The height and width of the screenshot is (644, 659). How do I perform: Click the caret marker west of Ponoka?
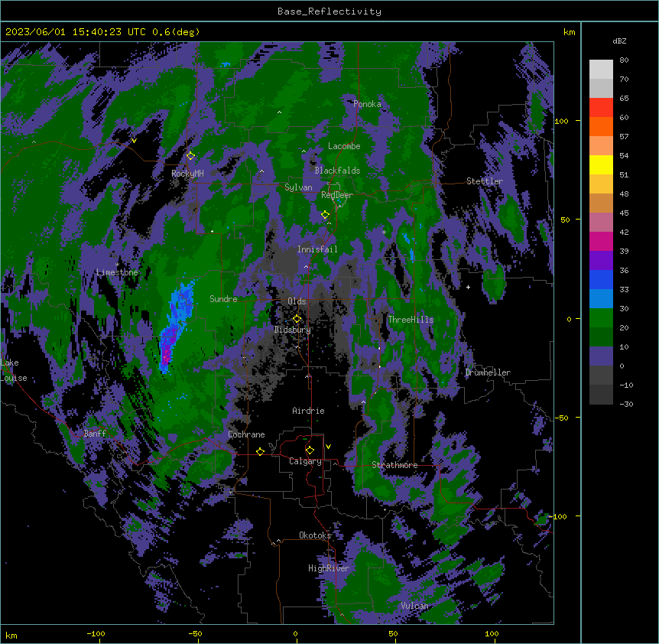[279, 112]
